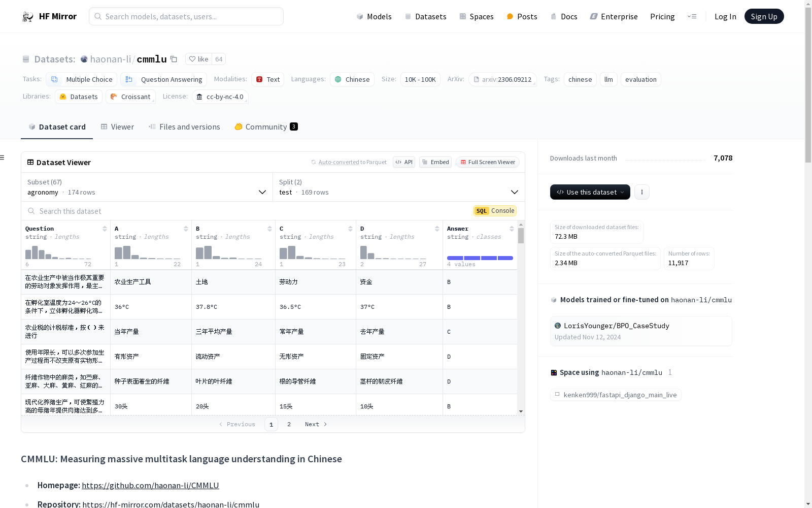Sort the C column
Image resolution: width=812 pixels, height=508 pixels.
click(x=350, y=229)
